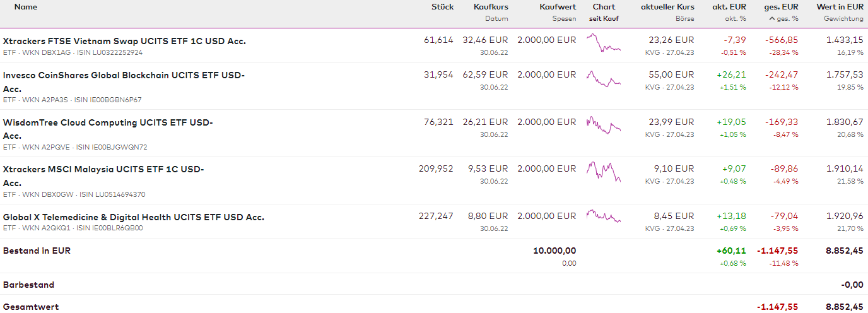Click the Vietnam ETF sparkline chart
This screenshot has width=868, height=313.
604,44
